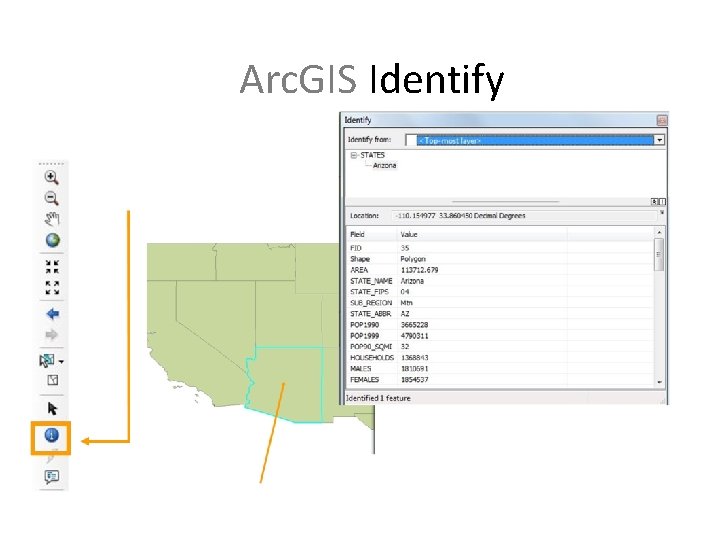Go forward to next extent
720x540 pixels.
[x=52, y=335]
